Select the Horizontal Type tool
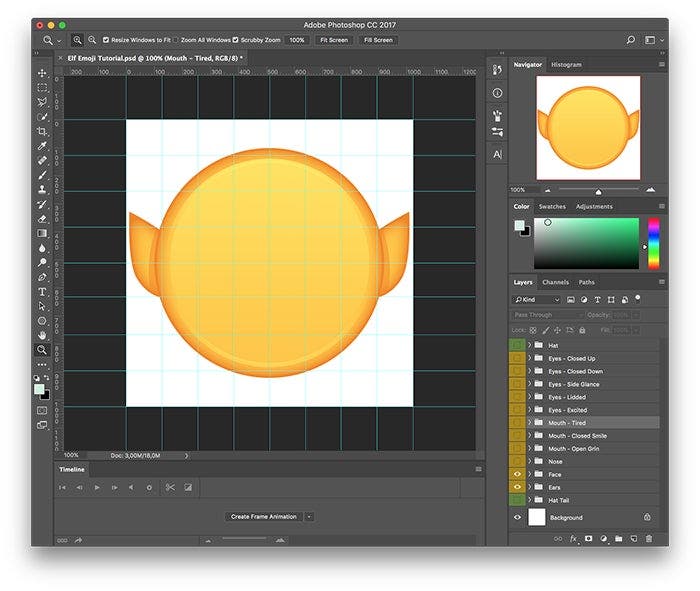700x591 pixels. tap(42, 291)
